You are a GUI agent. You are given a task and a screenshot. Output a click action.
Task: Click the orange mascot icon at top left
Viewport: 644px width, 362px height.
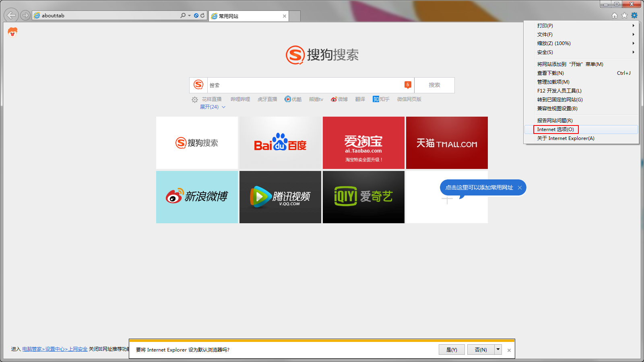click(12, 32)
